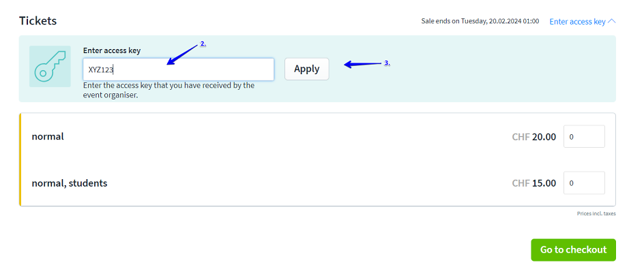This screenshot has width=644, height=269.
Task: Click the access key helper description text
Action: pyautogui.click(x=169, y=91)
